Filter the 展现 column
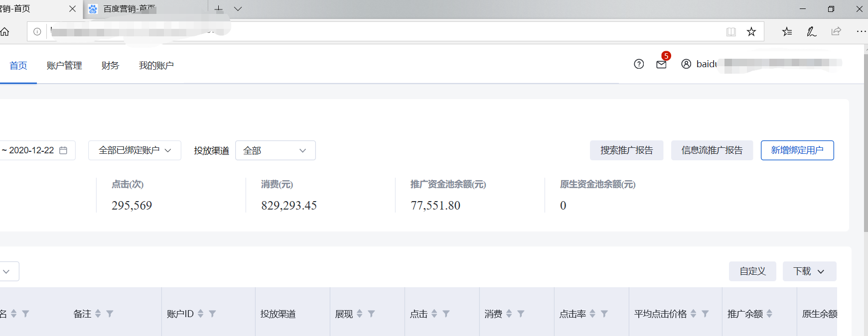Image resolution: width=868 pixels, height=336 pixels. tap(371, 314)
